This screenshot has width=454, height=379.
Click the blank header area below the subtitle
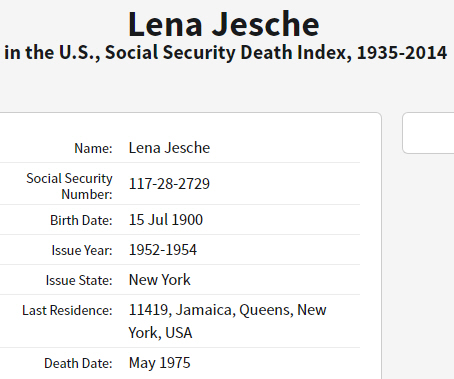(x=227, y=87)
